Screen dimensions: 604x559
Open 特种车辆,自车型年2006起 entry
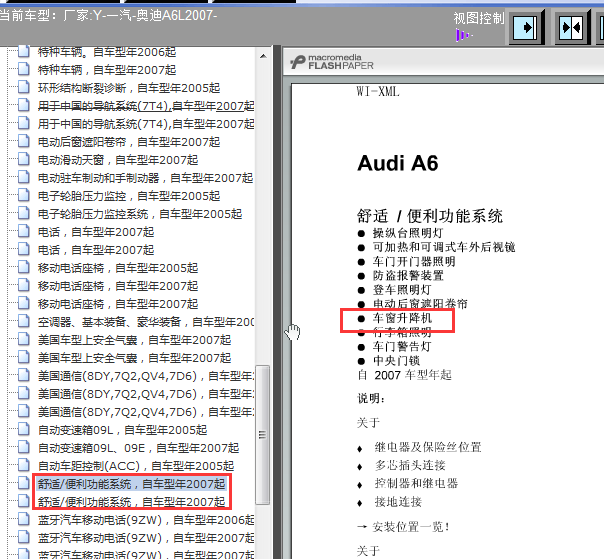(x=107, y=52)
